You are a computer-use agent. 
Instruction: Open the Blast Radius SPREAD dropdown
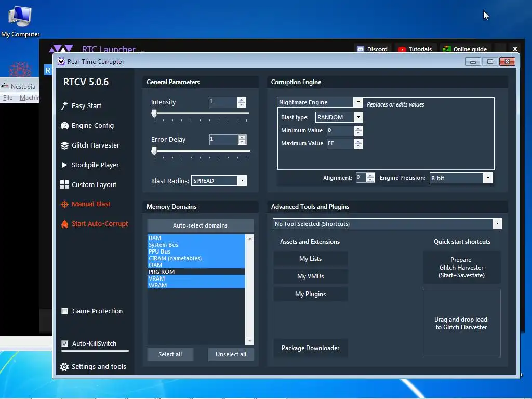[242, 180]
